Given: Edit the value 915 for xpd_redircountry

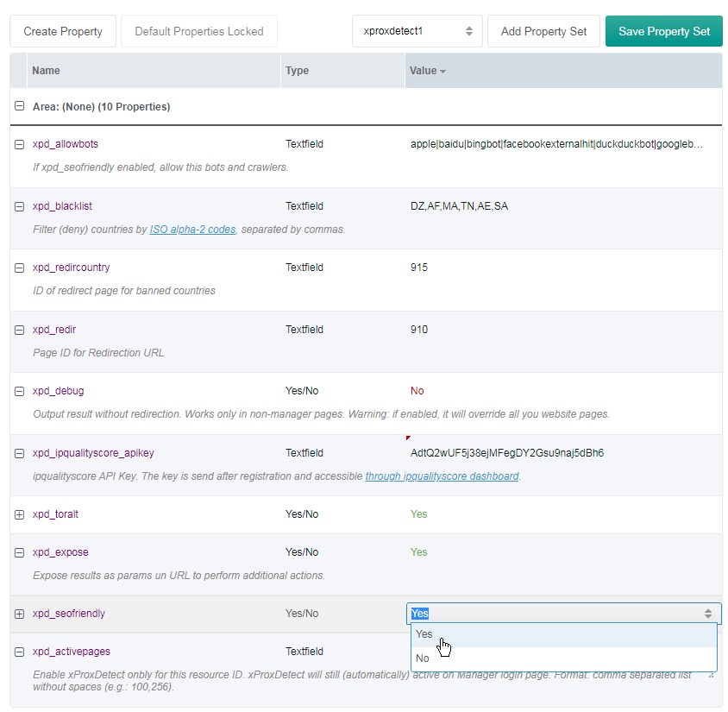Looking at the screenshot, I should click(x=419, y=268).
